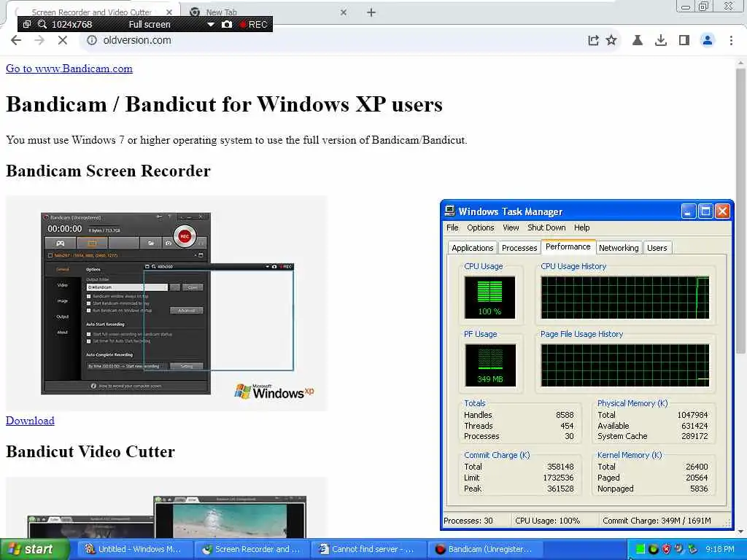The height and width of the screenshot is (560, 747).
Task: Click the CPU Usage History graph
Action: click(625, 297)
